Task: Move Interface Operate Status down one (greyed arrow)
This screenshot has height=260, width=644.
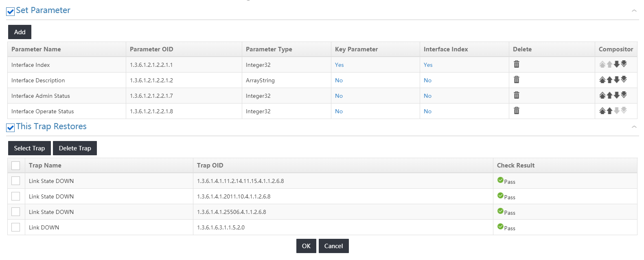Action: coord(617,110)
